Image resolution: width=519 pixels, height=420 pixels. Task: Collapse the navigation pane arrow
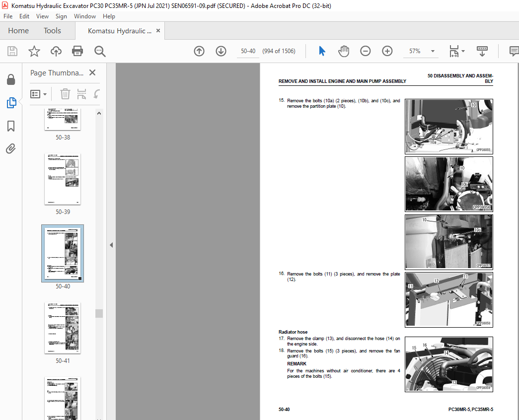tap(111, 245)
